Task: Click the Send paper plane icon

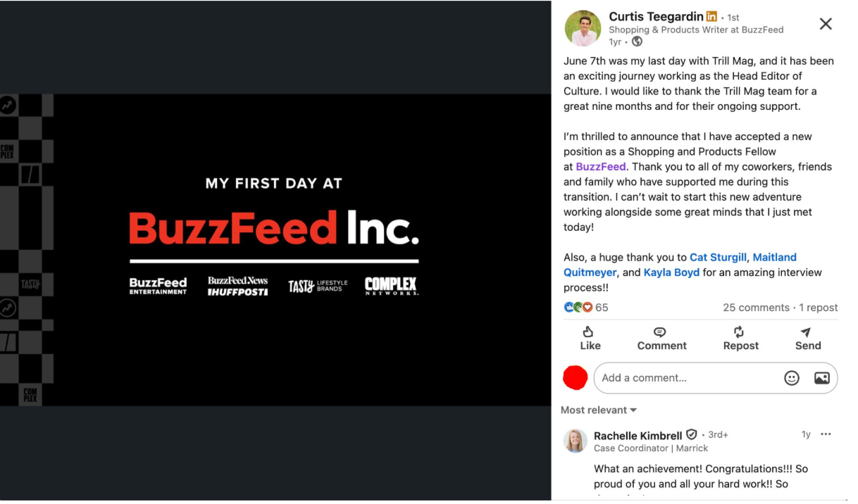Action: [x=806, y=332]
